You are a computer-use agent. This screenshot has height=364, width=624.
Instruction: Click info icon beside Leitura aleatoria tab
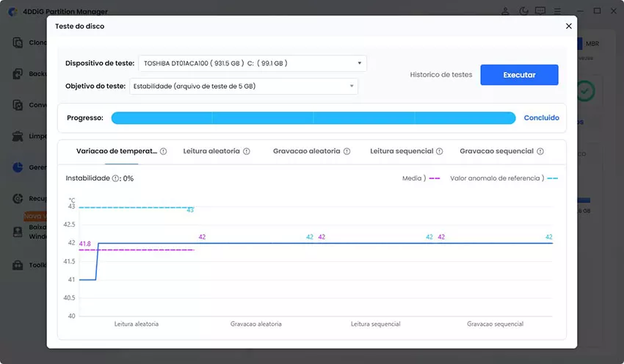coord(247,151)
